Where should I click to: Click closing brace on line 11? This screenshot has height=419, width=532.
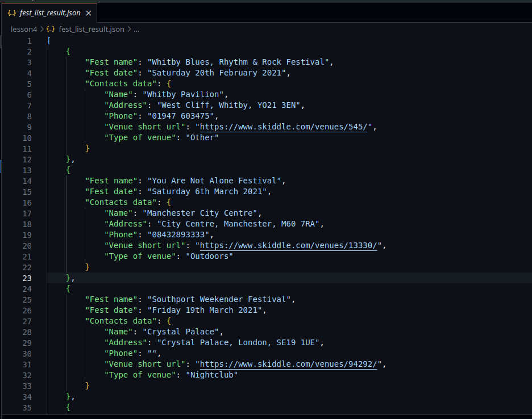point(87,149)
